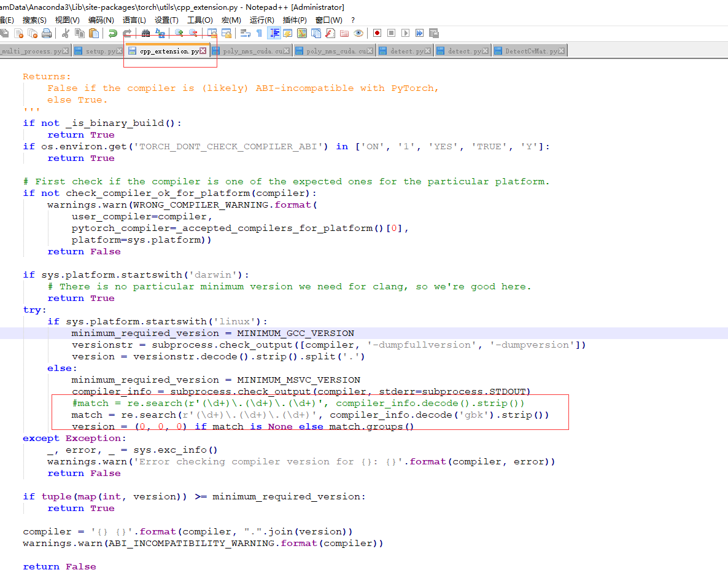This screenshot has width=728, height=570.
Task: Toggle show all characters
Action: (259, 33)
